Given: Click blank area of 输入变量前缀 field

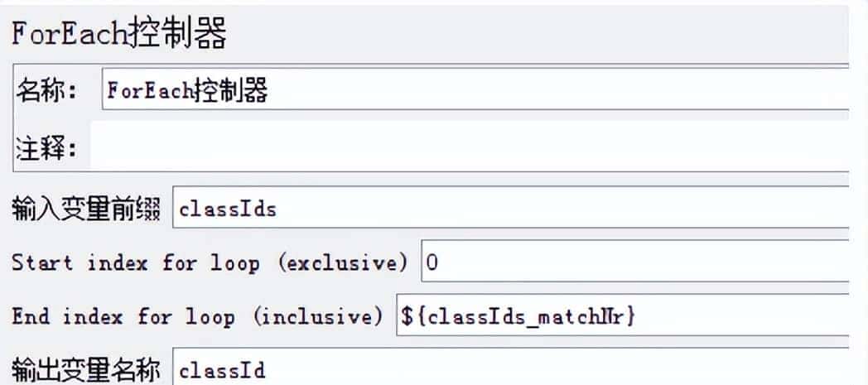Looking at the screenshot, I should 563,209.
